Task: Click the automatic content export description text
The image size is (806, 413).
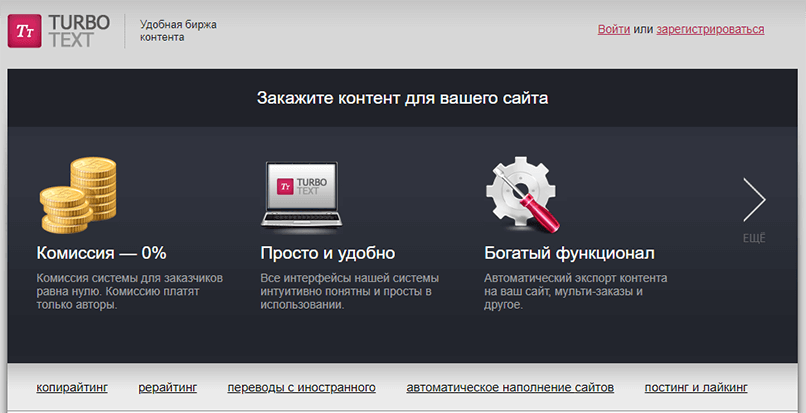Action: coord(575,291)
